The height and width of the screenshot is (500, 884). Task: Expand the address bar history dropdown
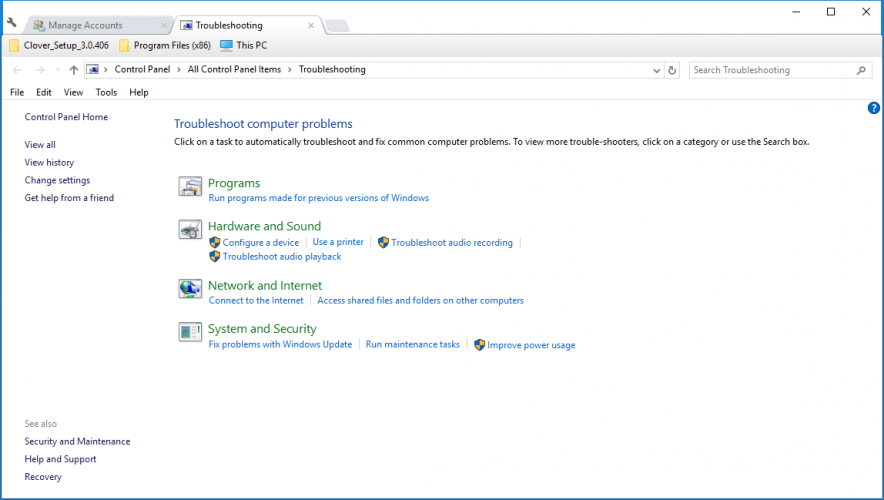click(x=656, y=70)
